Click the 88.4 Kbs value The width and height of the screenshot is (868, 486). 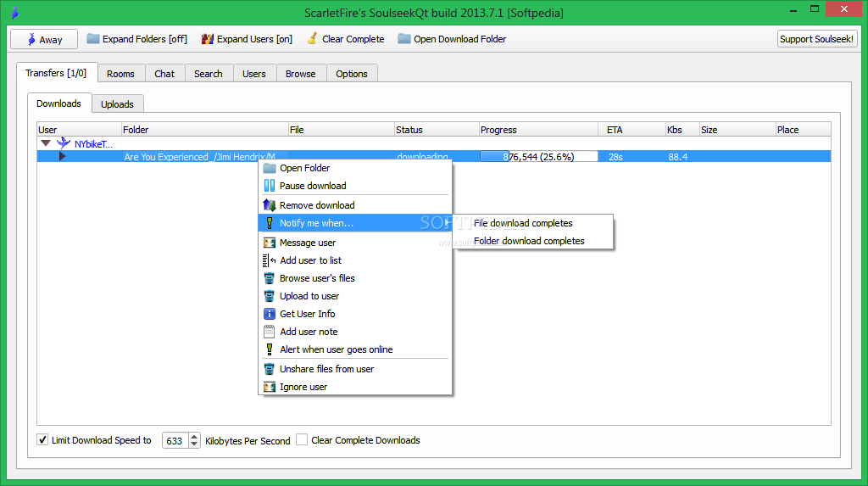click(677, 157)
